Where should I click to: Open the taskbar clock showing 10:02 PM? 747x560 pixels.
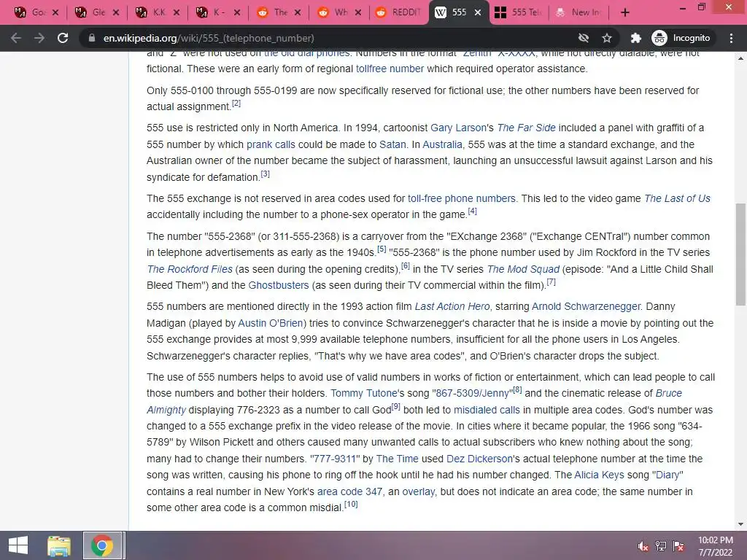click(715, 545)
